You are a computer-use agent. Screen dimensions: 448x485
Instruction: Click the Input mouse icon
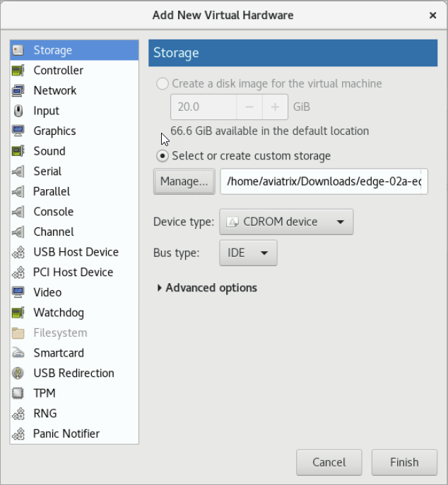click(x=18, y=111)
